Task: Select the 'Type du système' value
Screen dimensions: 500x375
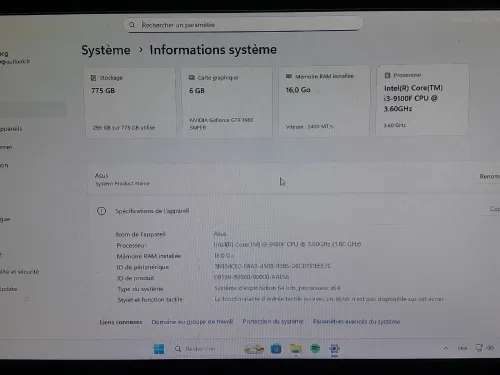Action: click(277, 288)
